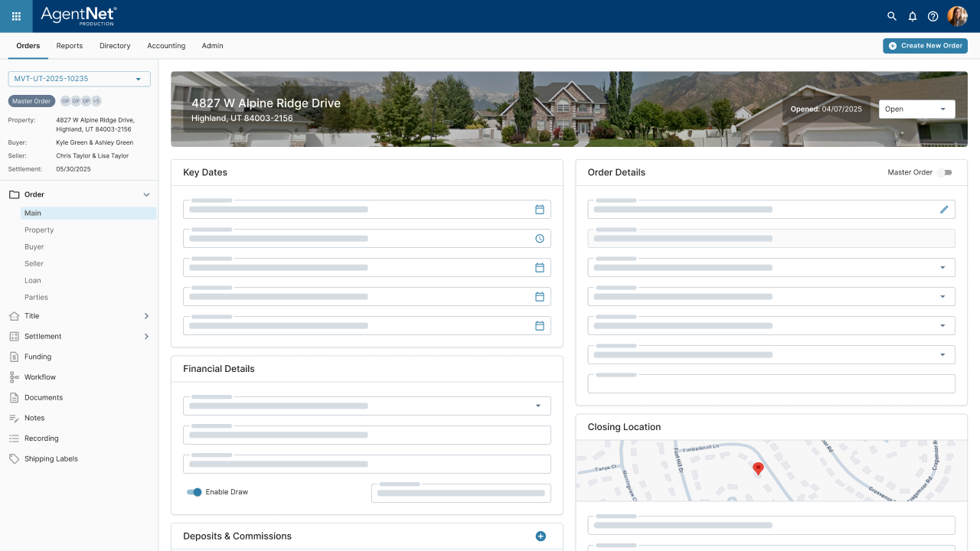The image size is (980, 551).
Task: Open the notifications bell
Action: tap(913, 16)
